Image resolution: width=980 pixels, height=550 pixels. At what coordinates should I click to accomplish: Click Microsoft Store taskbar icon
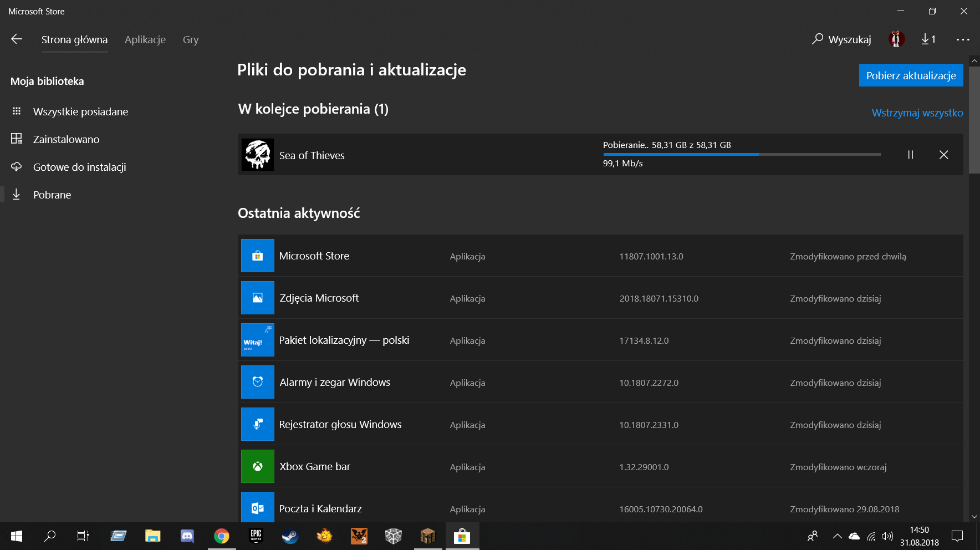tap(462, 536)
